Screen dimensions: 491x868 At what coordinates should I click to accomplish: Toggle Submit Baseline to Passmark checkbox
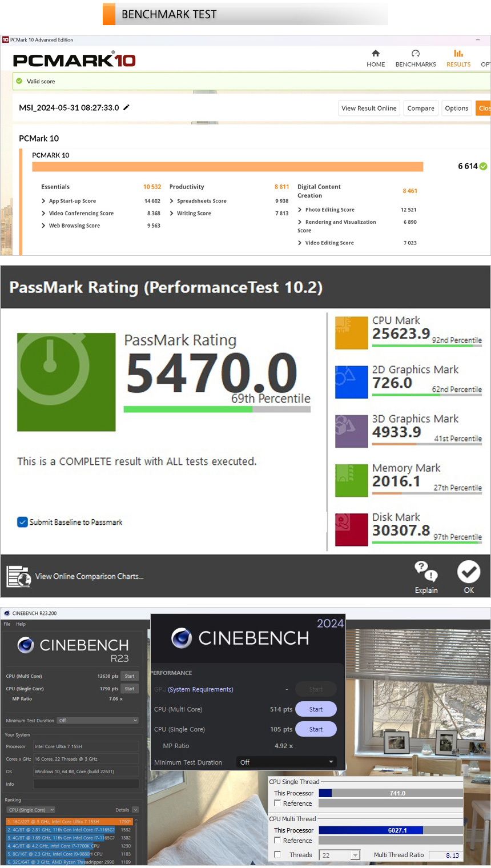click(x=22, y=522)
